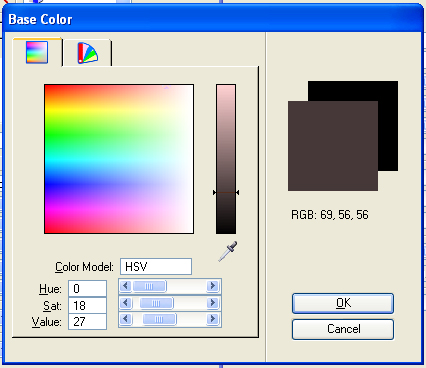Open the Color Model HSV dropdown

[x=156, y=266]
